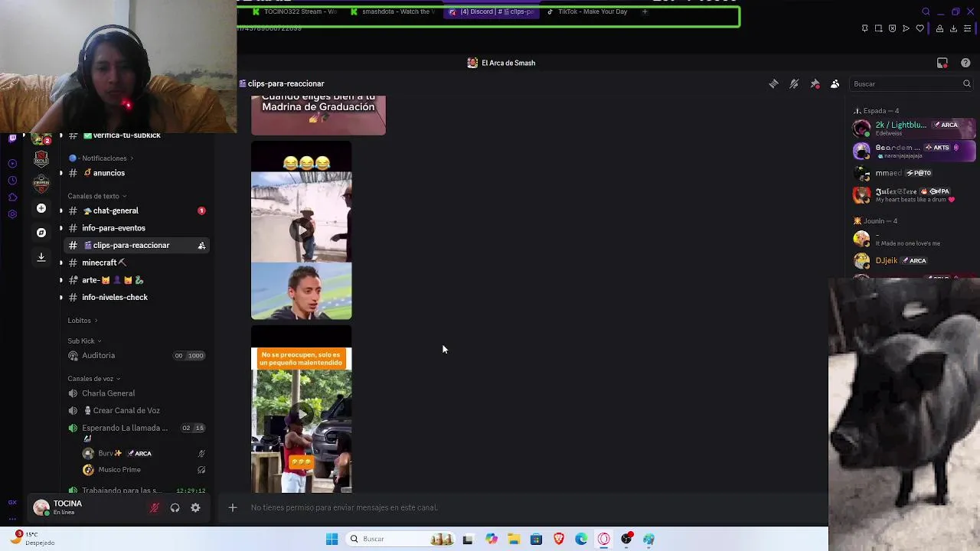Open Brave browser from taskbar

click(559, 539)
